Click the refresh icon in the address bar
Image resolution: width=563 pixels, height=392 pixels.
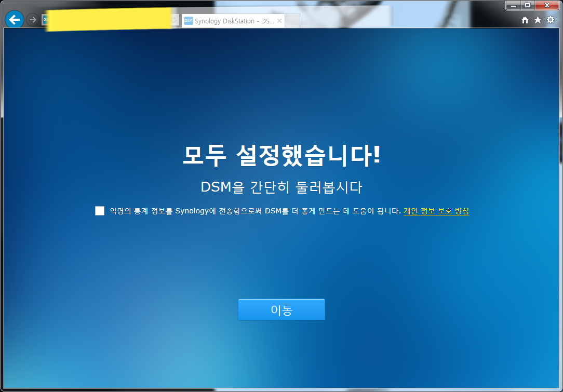pyautogui.click(x=172, y=20)
